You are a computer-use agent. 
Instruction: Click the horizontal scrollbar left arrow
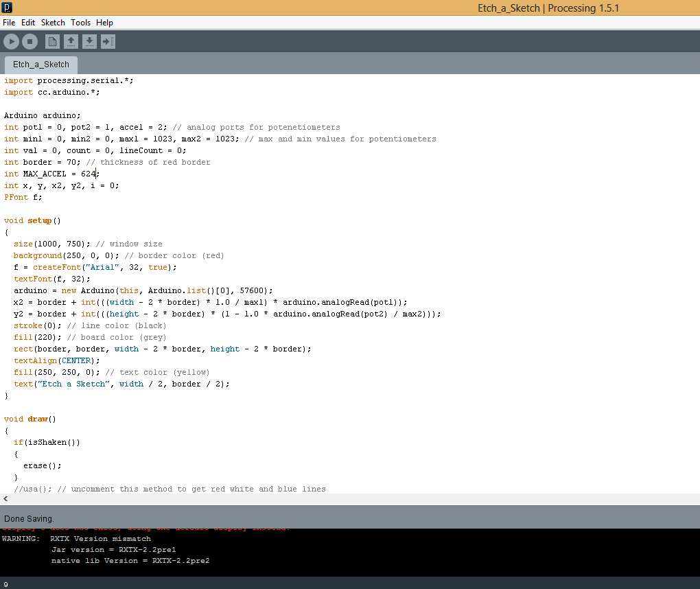click(5, 499)
